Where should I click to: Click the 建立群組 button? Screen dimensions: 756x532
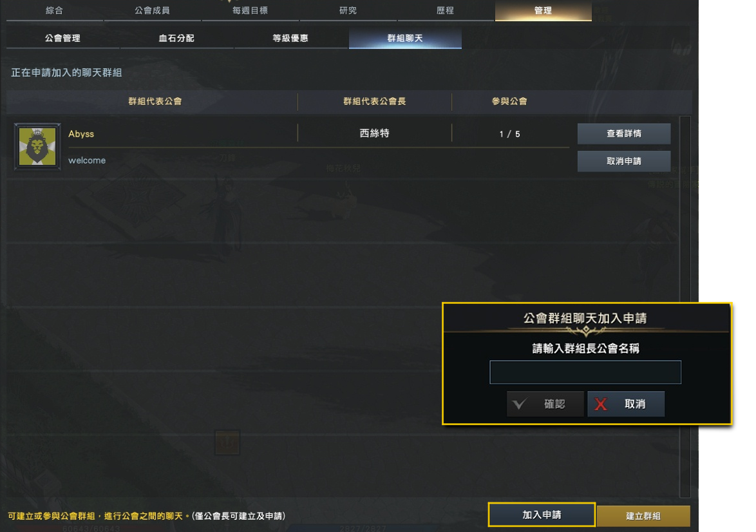pos(644,516)
